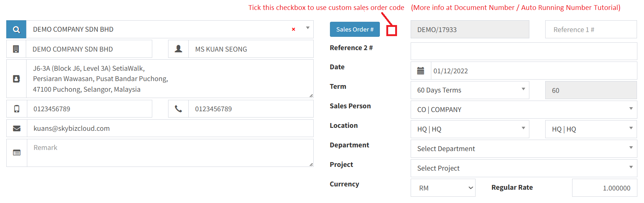Screen dimensions: 644x203
Task: Tick the custom sales order code checkbox
Action: [x=391, y=31]
